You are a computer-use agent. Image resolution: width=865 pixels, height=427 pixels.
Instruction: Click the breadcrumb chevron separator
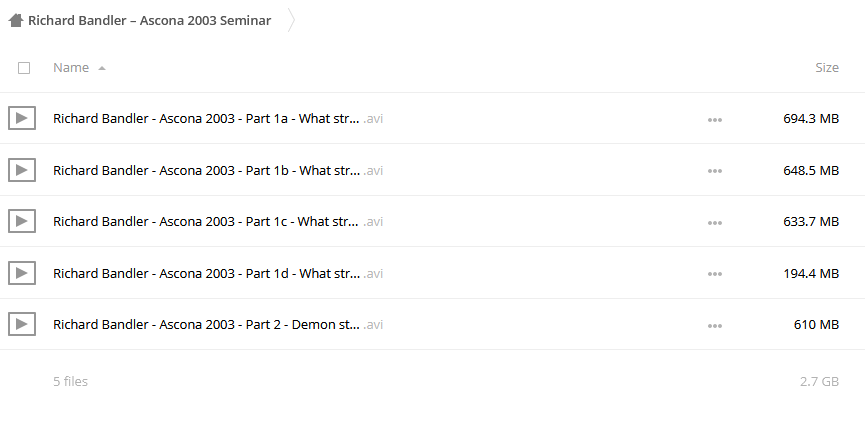pos(291,20)
